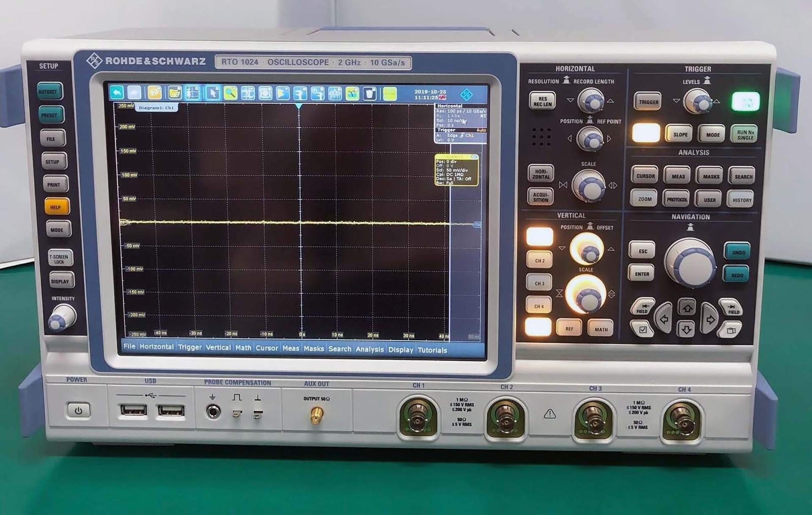Tap the Undo arrow toolbar icon
This screenshot has height=515, width=812.
click(117, 92)
